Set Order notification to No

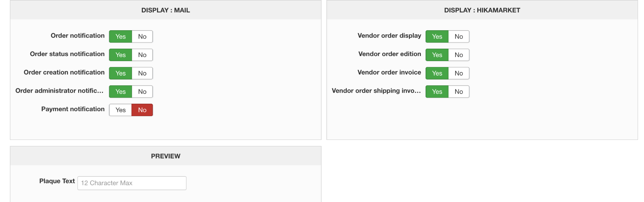pos(142,37)
